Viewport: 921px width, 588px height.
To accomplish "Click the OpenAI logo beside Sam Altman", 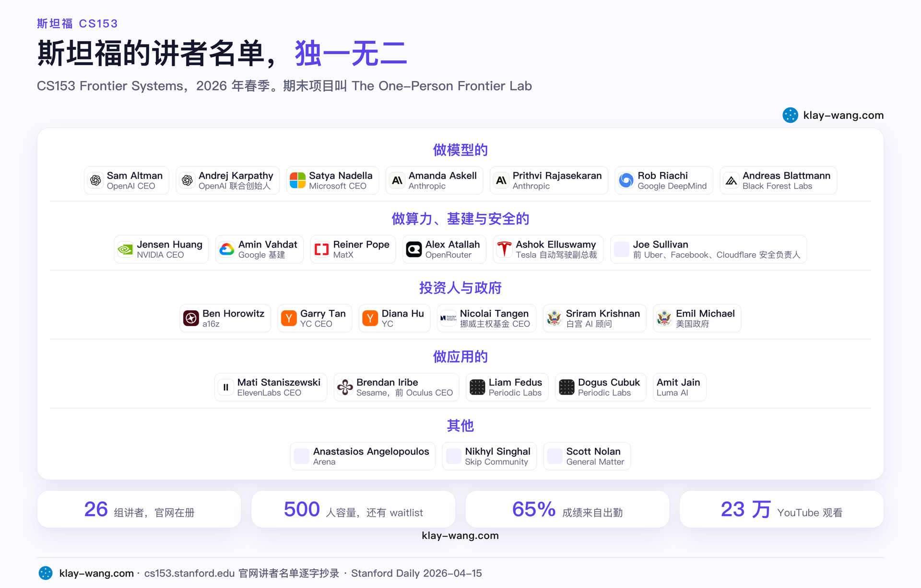I will click(x=95, y=180).
